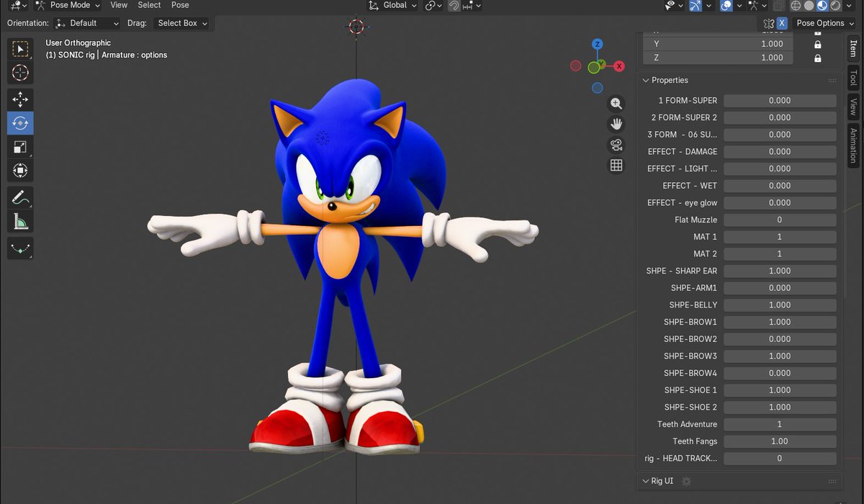The width and height of the screenshot is (864, 504).
Task: Click the blue Z axis gizmo ball
Action: tap(597, 45)
